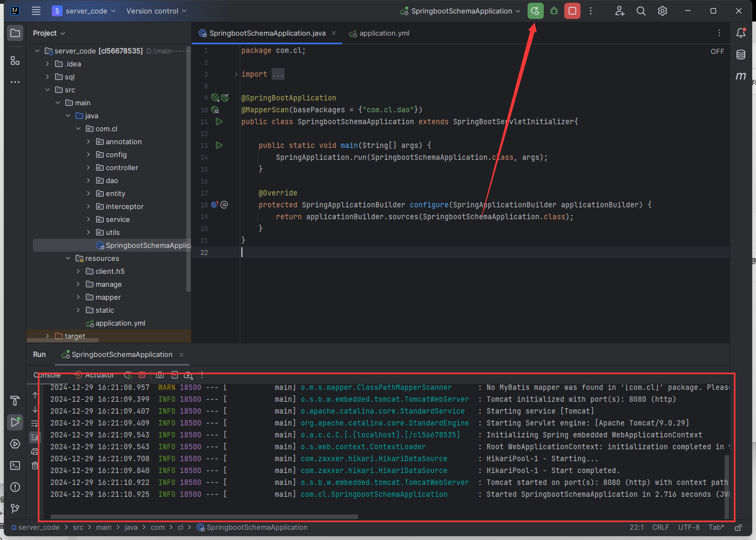This screenshot has width=756, height=540.
Task: Open Code With Me user icon
Action: click(x=619, y=11)
